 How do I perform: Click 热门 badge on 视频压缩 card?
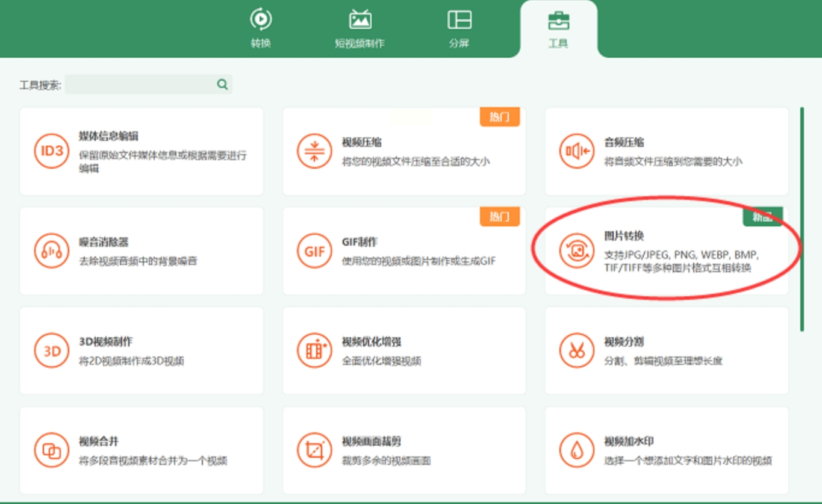click(499, 117)
